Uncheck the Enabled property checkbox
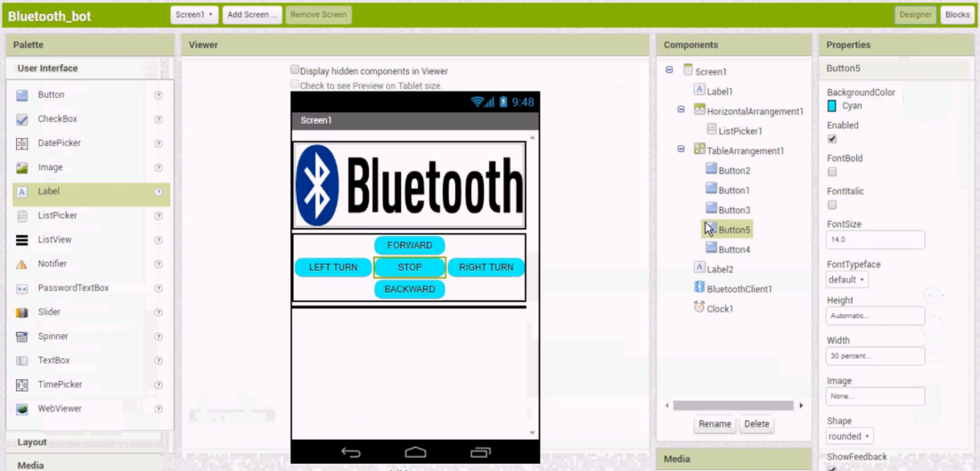The height and width of the screenshot is (471, 980). 832,139
